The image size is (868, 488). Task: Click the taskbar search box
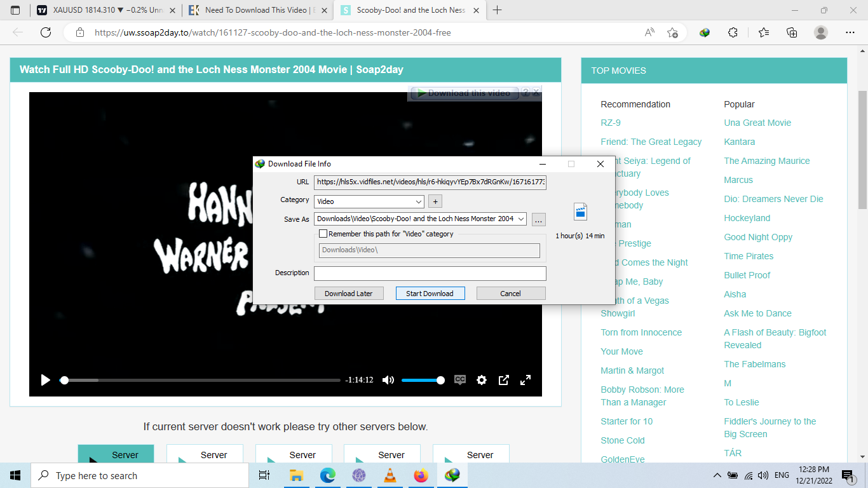(140, 475)
